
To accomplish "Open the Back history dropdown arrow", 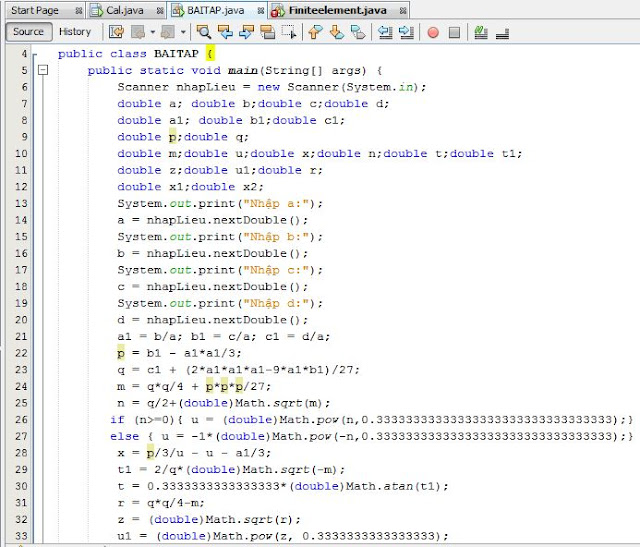I will 153,32.
